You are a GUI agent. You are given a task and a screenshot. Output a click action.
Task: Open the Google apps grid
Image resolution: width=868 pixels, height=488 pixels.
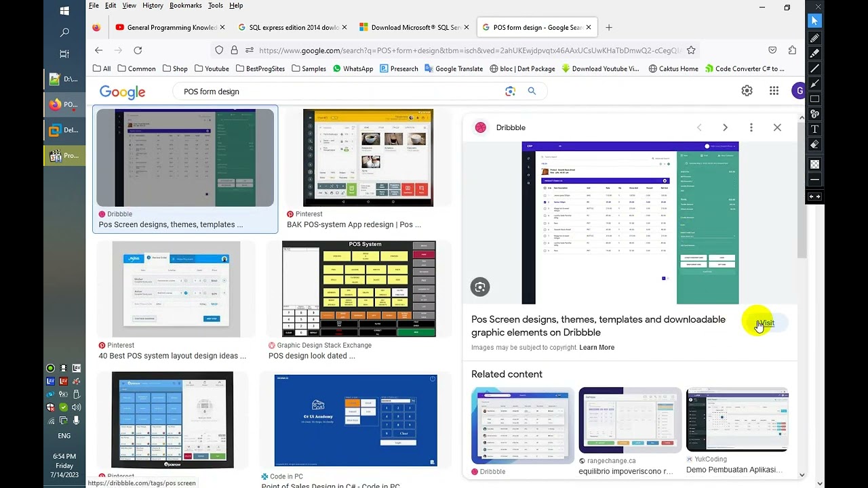click(x=774, y=91)
